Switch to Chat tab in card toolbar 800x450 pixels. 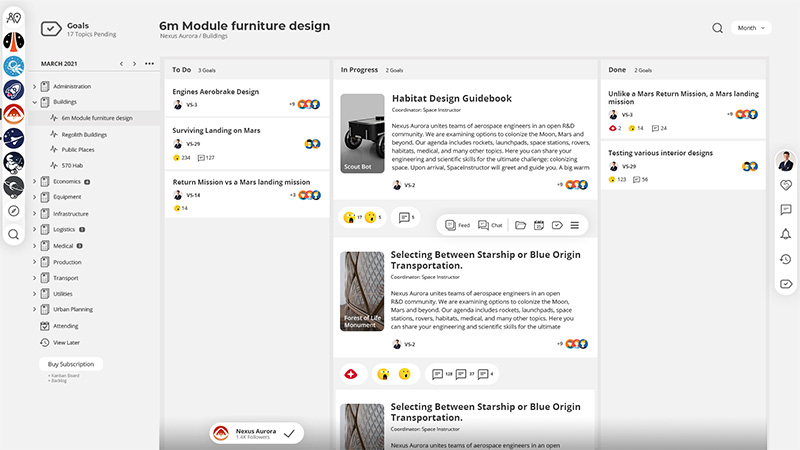(x=490, y=225)
